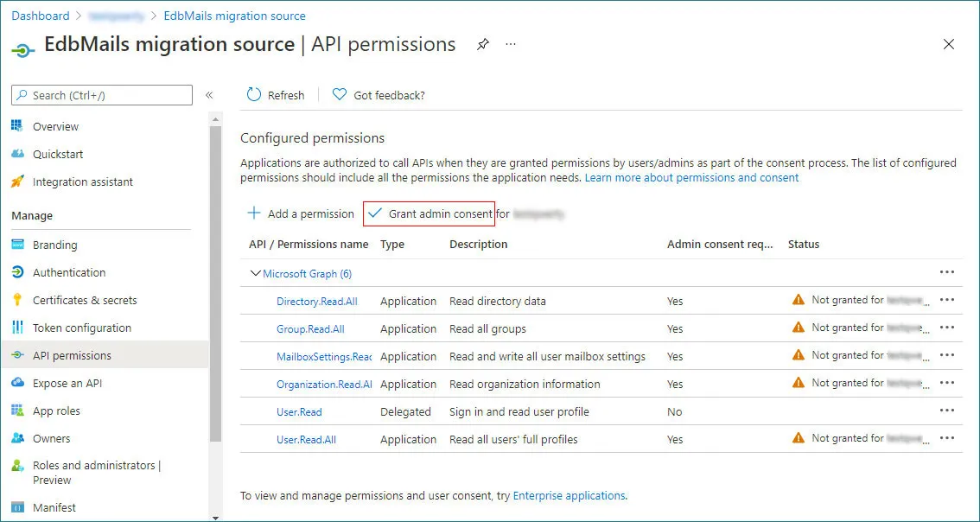
Task: Click the Branding icon
Action: pyautogui.click(x=17, y=245)
